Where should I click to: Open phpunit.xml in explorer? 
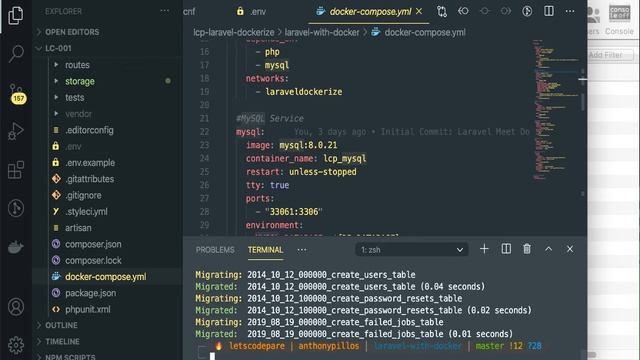click(87, 309)
